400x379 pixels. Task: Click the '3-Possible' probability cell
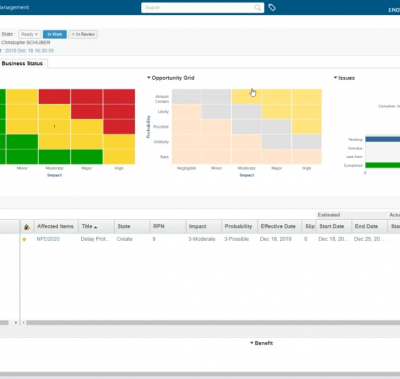pos(237,239)
